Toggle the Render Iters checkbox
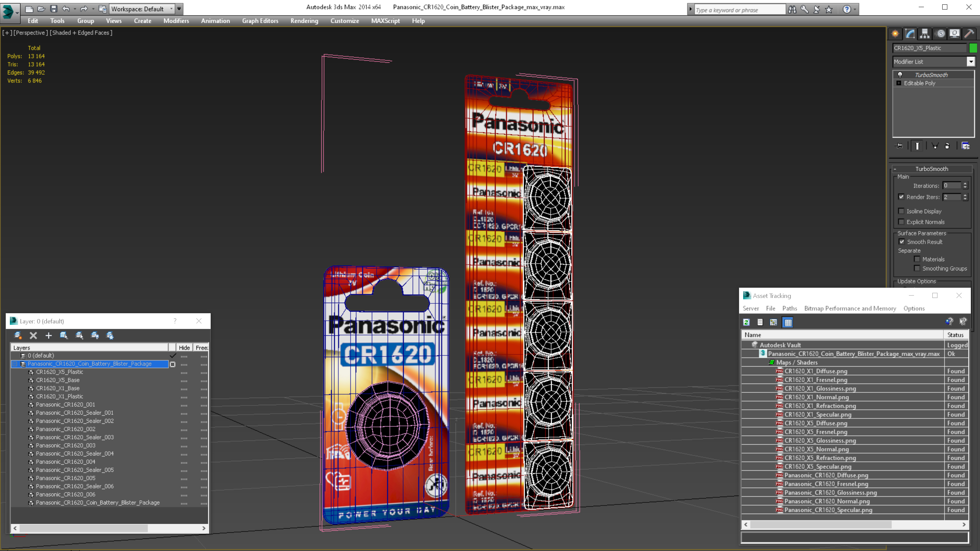 tap(901, 197)
